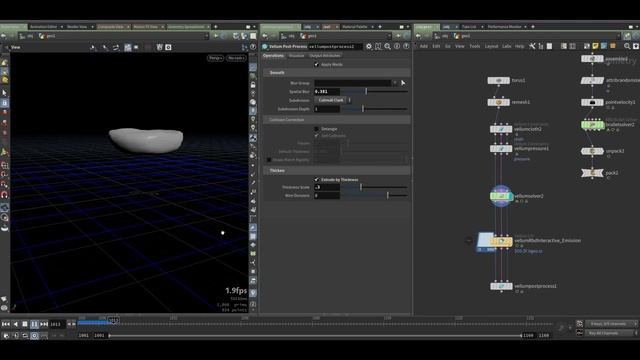Image resolution: width=640 pixels, height=360 pixels.
Task: Add a blue network box icon
Action: (x=604, y=46)
